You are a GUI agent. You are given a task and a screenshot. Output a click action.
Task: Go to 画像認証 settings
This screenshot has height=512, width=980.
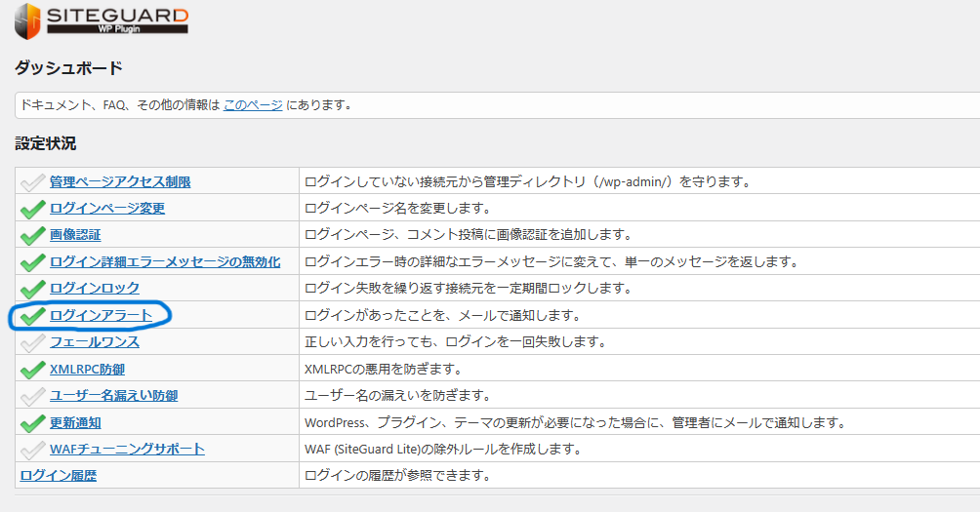[75, 235]
